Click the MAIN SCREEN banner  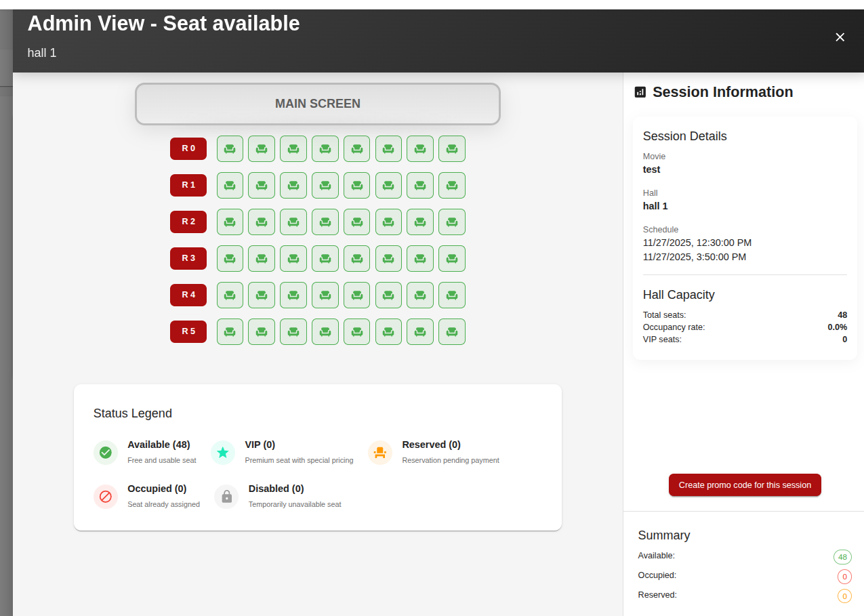tap(318, 104)
